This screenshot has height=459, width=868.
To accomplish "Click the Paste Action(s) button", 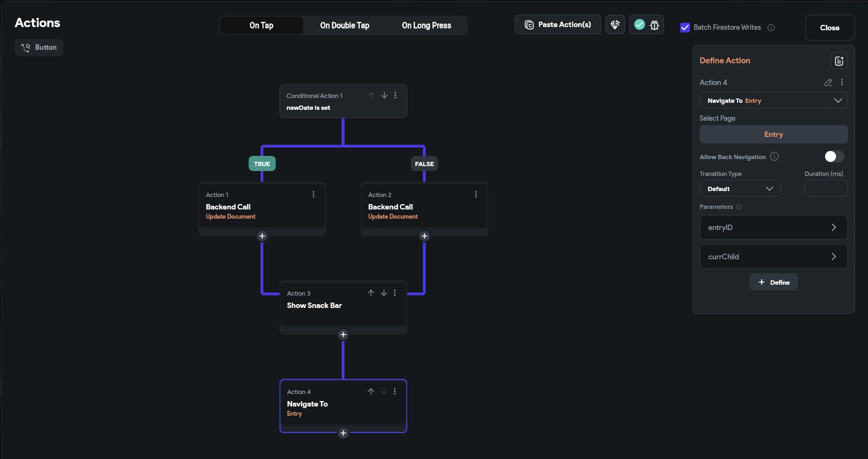I will click(x=557, y=25).
